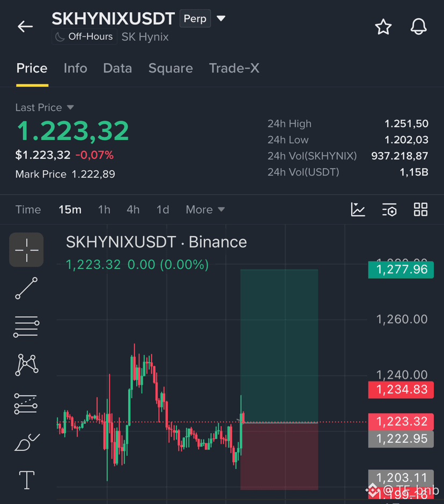Click the SKHYNIXUSDT · Binance chart title

click(x=157, y=242)
